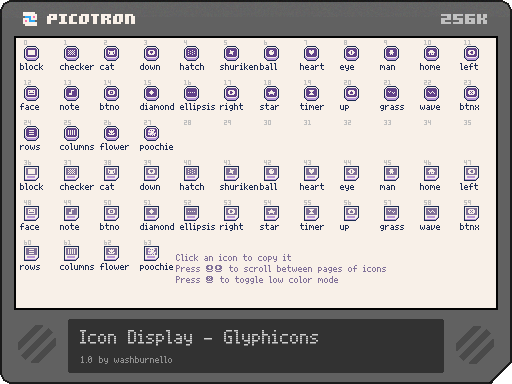Copy the rounded heart icon numbered 7
Viewport: 512px width, 384px height.
click(311, 53)
